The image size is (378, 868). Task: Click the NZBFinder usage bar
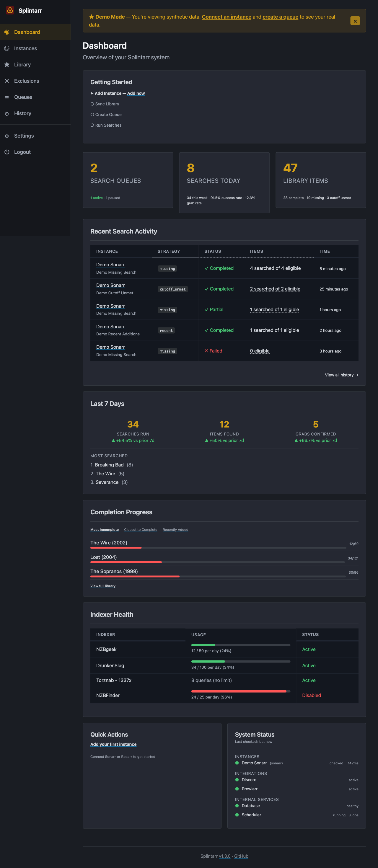tap(241, 691)
